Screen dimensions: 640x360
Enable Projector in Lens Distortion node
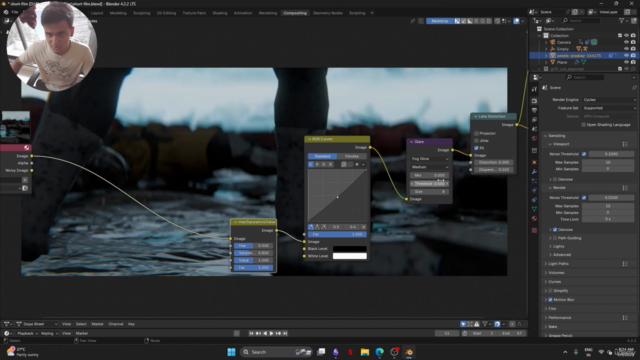pos(476,133)
